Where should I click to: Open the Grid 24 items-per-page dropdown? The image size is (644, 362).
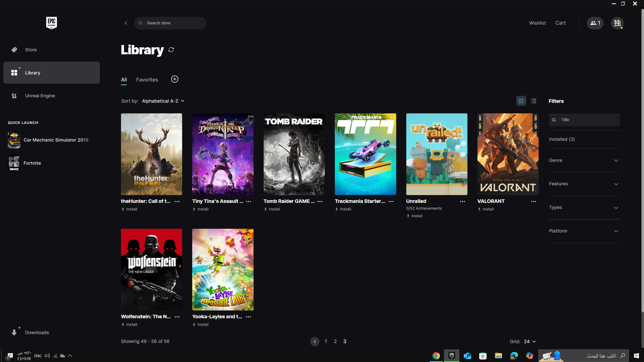pos(530,341)
